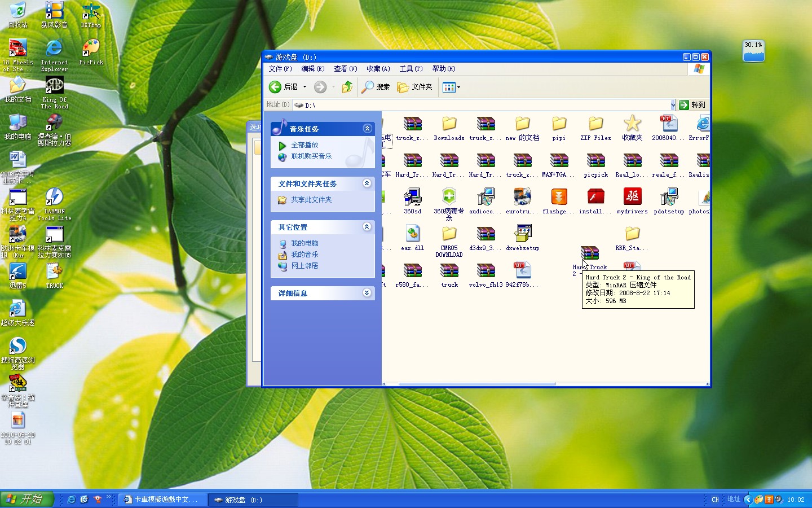Screen dimensions: 812x508
Task: Select the 360sd installer icon
Action: point(412,197)
